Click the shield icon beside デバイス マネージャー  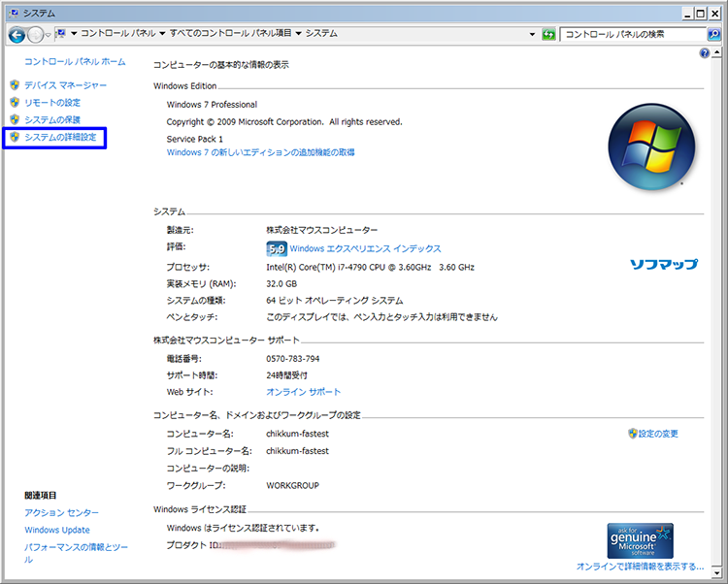tap(15, 85)
